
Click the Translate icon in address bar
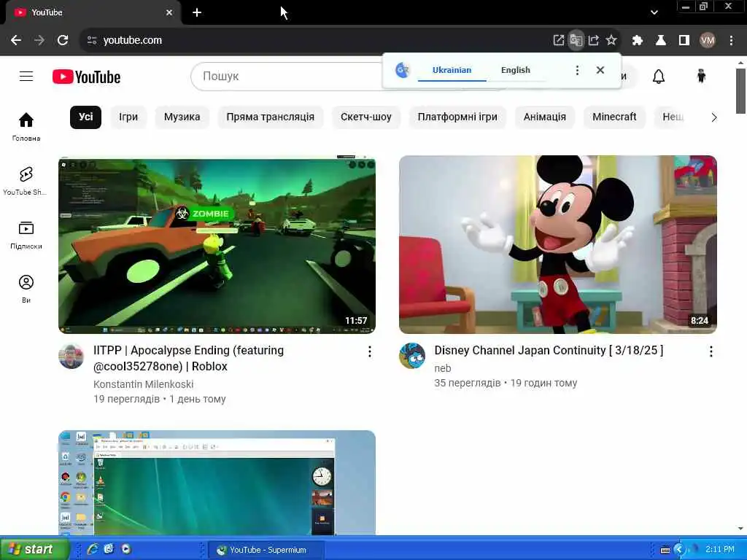(x=576, y=41)
